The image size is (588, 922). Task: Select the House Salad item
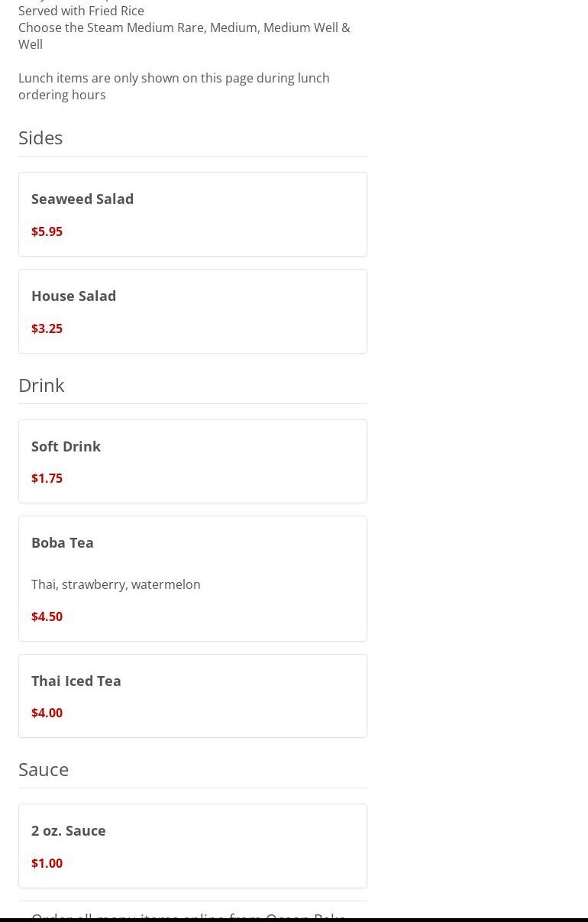[x=73, y=296]
